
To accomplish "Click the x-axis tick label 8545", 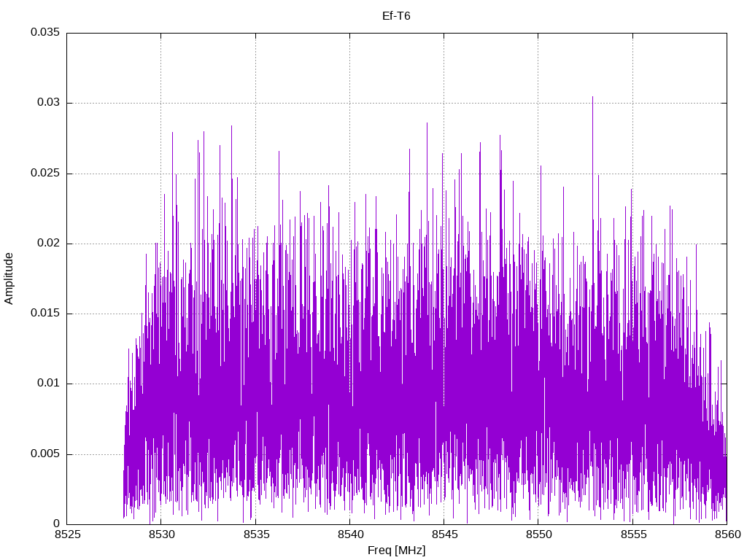I will coord(444,534).
